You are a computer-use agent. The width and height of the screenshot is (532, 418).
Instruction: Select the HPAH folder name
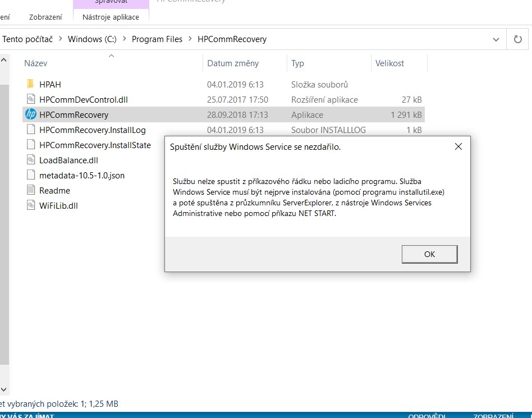[x=50, y=84]
